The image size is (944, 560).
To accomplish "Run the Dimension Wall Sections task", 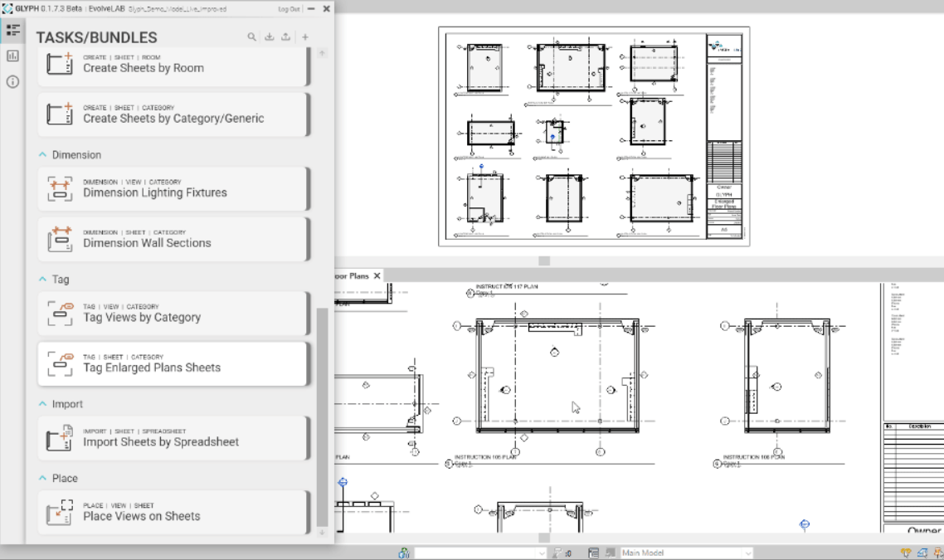I will click(x=174, y=239).
